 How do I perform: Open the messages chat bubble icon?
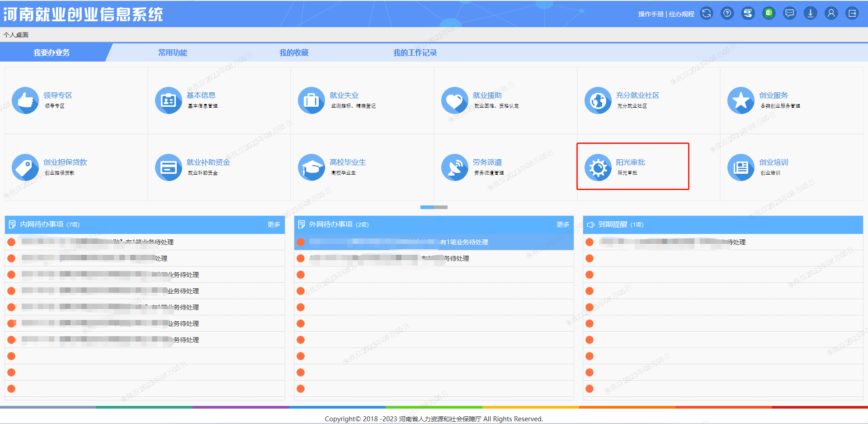coord(789,14)
